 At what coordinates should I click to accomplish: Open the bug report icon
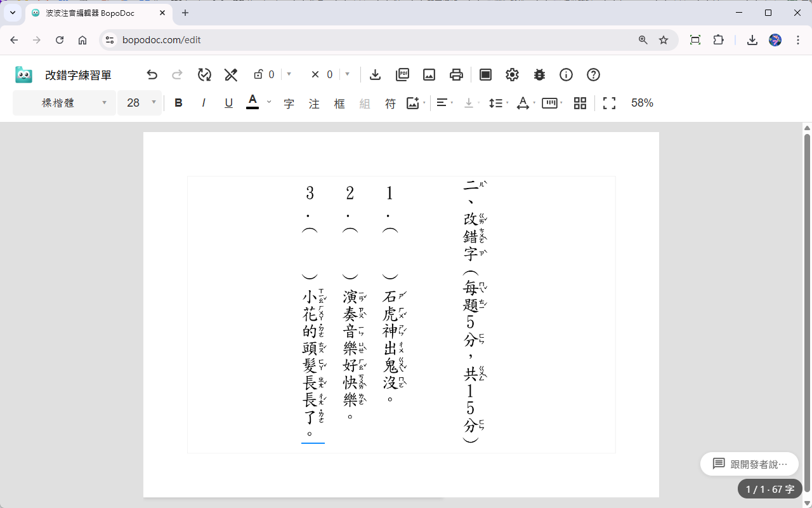539,74
